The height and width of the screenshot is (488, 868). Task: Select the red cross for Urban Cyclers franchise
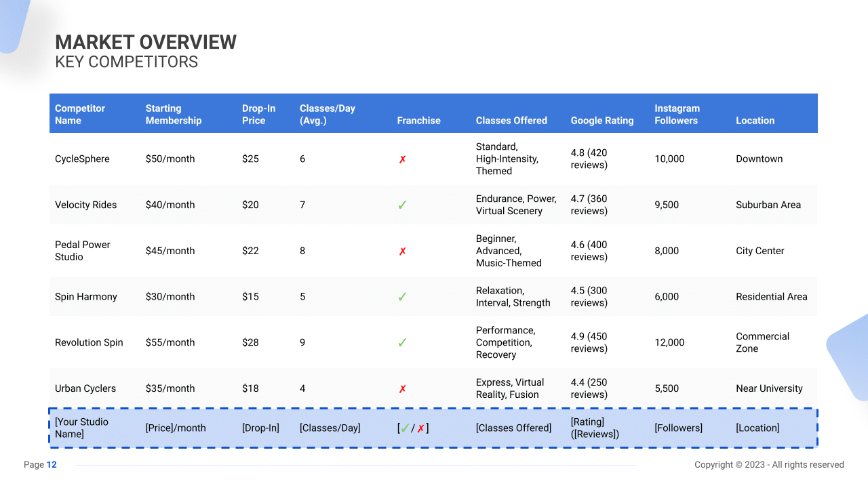pyautogui.click(x=402, y=388)
